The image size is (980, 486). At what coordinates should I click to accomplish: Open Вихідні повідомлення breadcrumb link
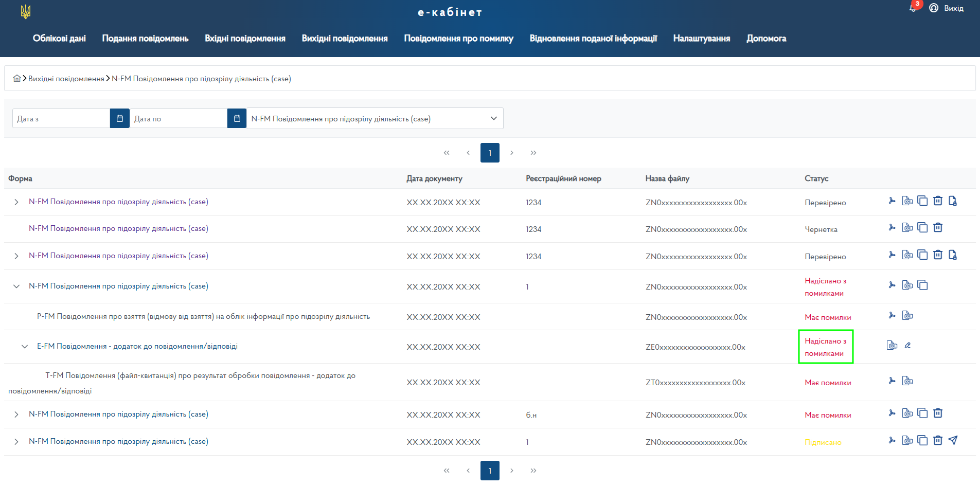[x=66, y=79]
